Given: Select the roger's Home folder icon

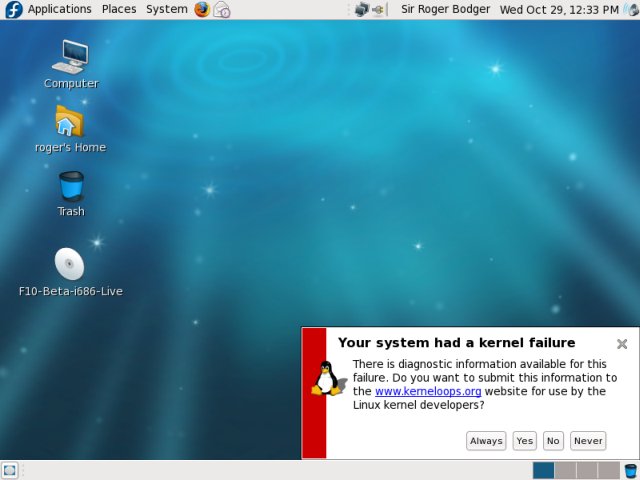Looking at the screenshot, I should (70, 129).
